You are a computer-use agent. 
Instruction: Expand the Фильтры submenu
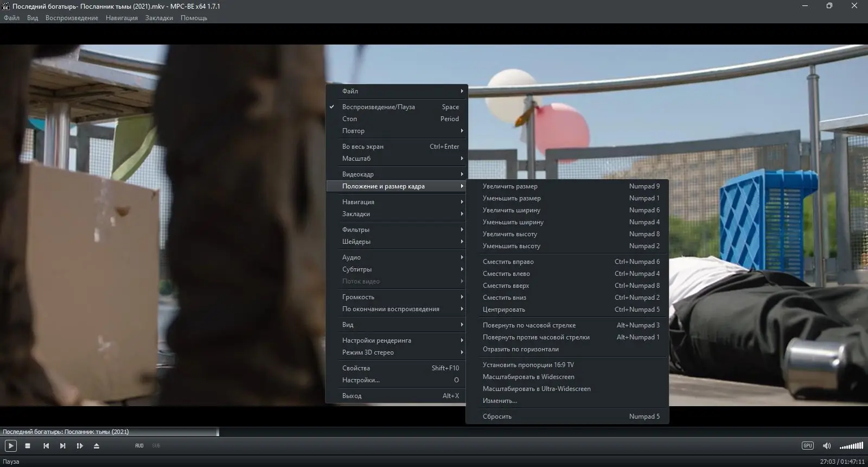(x=396, y=230)
